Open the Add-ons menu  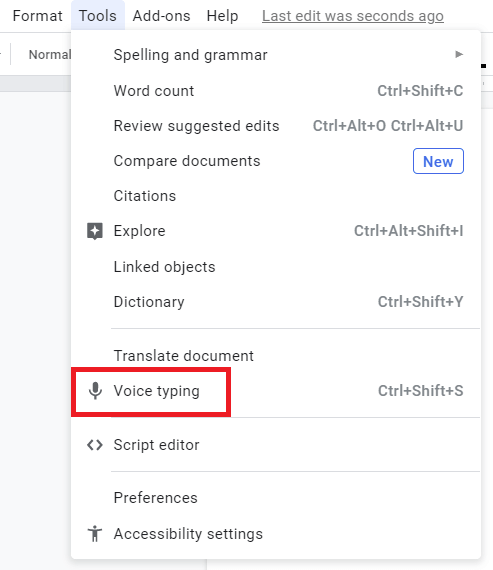pyautogui.click(x=161, y=16)
